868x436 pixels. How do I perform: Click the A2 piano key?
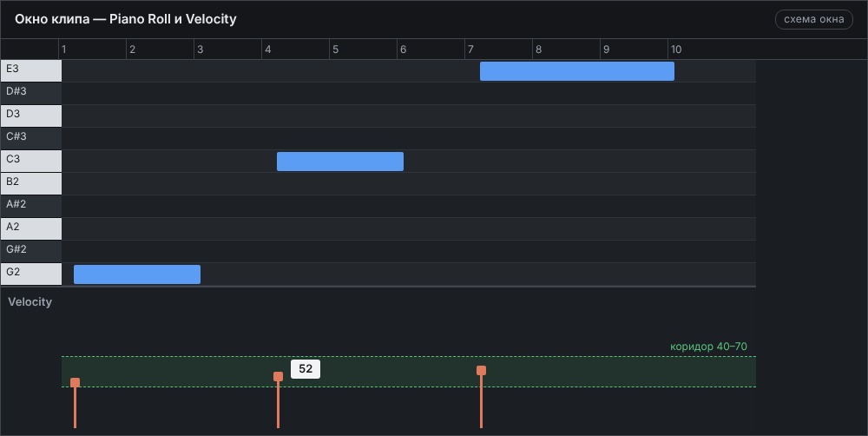click(31, 229)
